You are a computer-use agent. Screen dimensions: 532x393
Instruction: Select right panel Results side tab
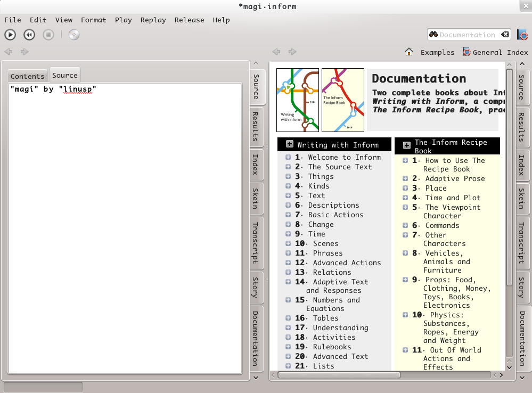pos(522,127)
